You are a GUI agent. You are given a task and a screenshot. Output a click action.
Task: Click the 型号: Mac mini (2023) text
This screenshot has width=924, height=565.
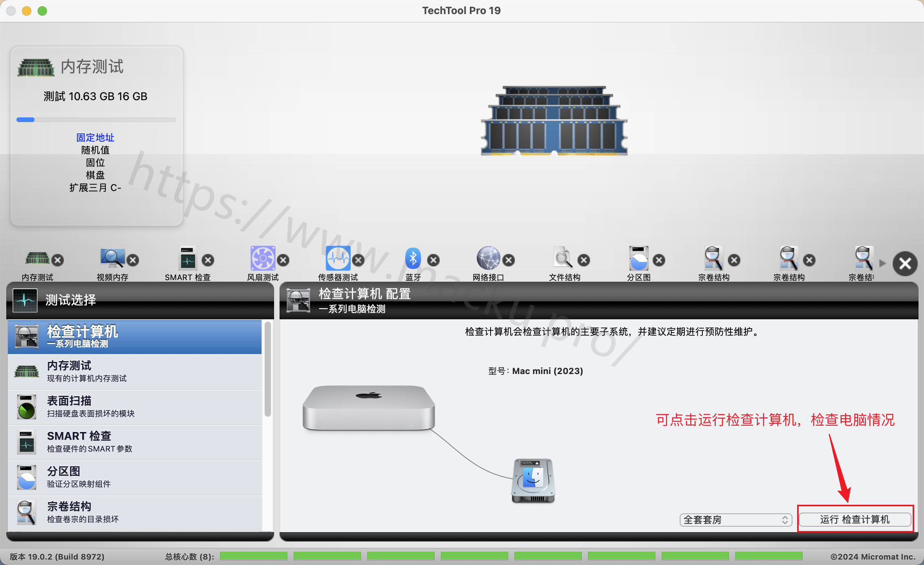point(535,371)
